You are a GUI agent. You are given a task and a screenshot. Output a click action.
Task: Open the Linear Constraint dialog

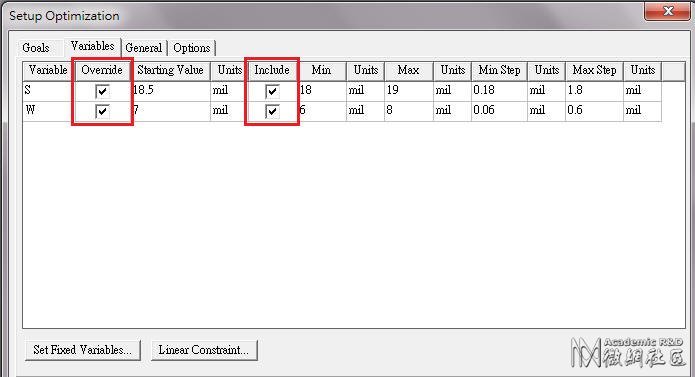[x=204, y=350]
